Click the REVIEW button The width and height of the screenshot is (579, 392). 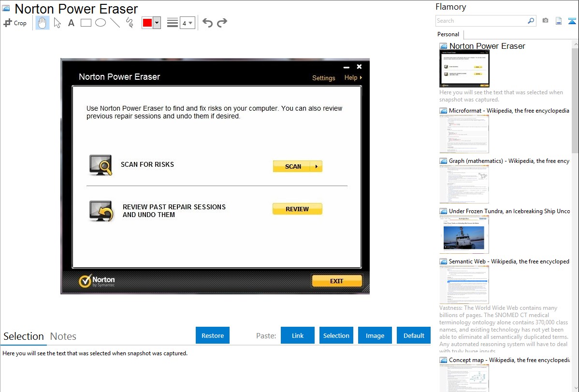point(297,209)
